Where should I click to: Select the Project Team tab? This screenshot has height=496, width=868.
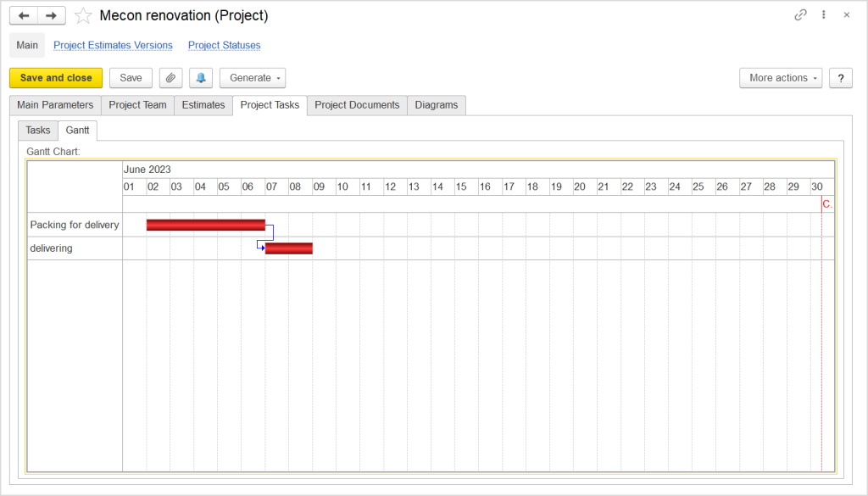pos(137,105)
